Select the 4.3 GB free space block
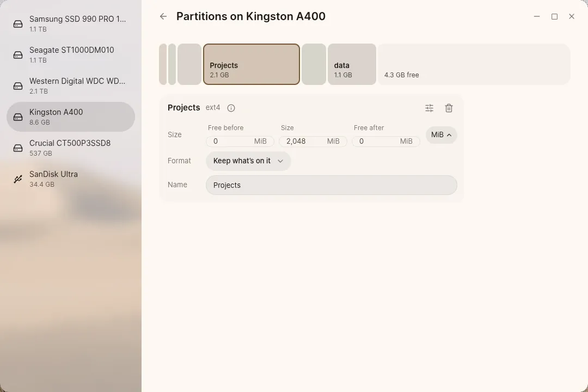588x392 pixels. (474, 64)
